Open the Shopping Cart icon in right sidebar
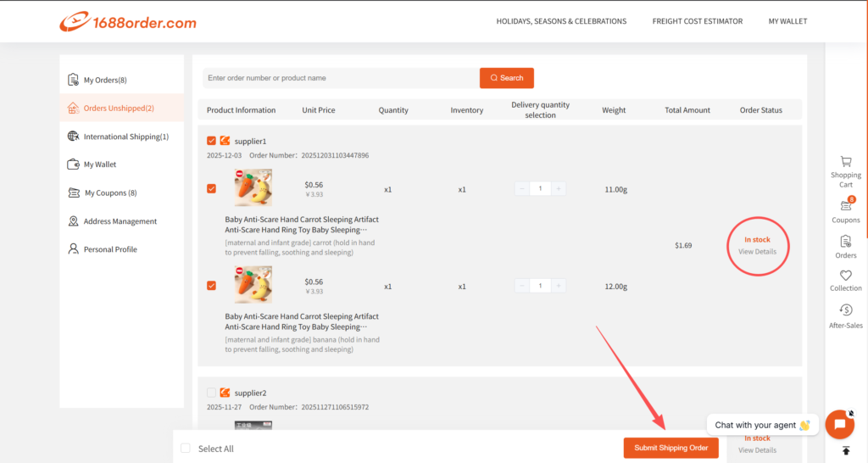 tap(845, 161)
